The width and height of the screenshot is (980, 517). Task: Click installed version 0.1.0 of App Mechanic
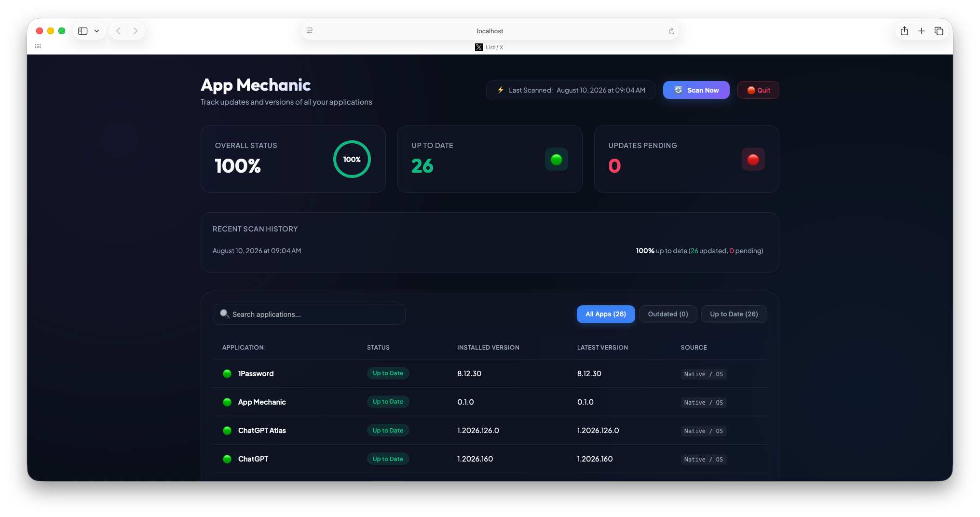coord(465,402)
